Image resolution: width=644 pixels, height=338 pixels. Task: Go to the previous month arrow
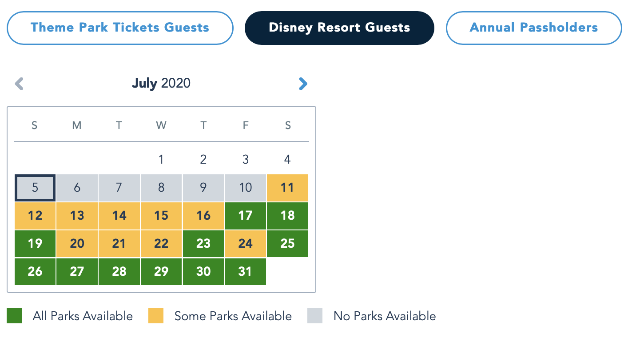19,84
